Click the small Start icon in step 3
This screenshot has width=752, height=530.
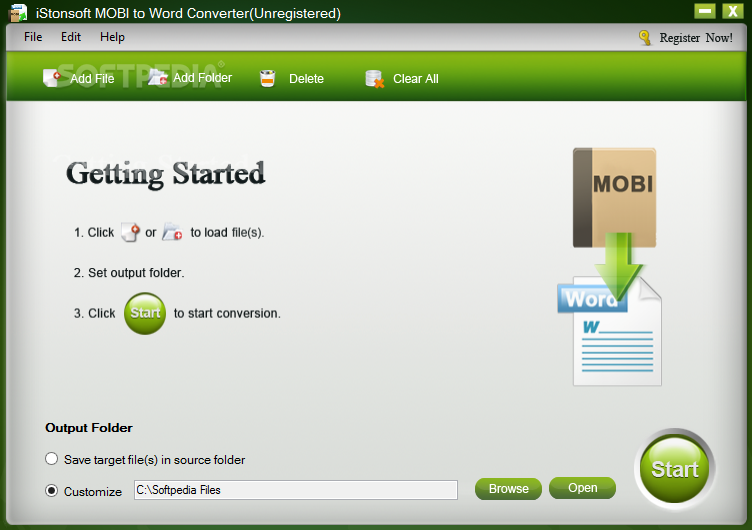coord(145,313)
